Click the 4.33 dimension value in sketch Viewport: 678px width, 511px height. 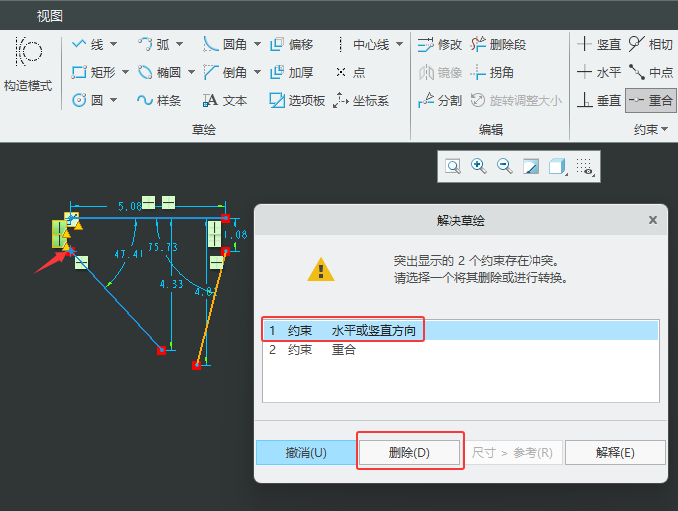[172, 284]
